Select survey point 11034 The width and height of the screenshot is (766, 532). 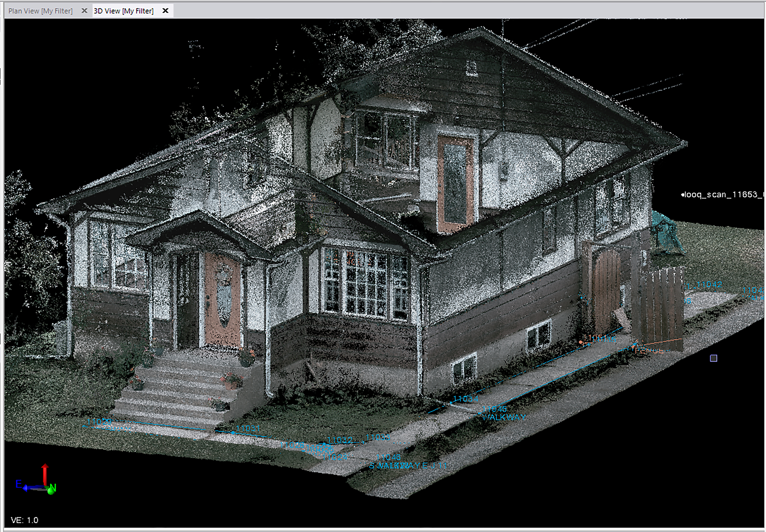(x=465, y=399)
